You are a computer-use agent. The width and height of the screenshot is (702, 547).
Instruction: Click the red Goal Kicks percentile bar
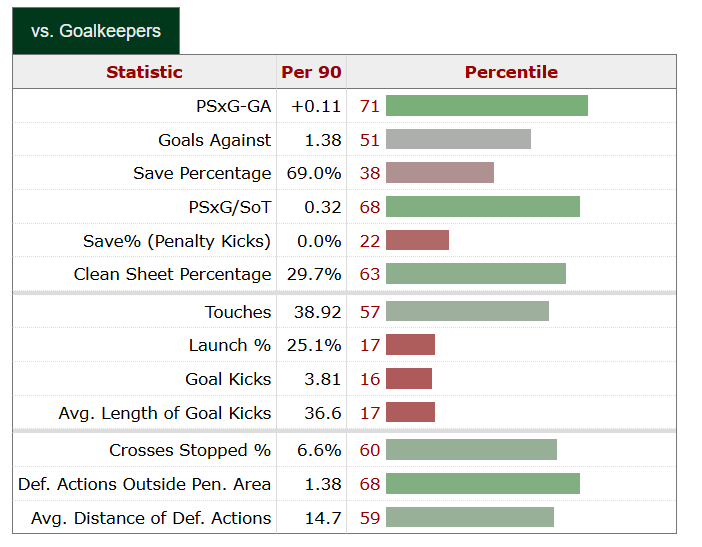[409, 379]
